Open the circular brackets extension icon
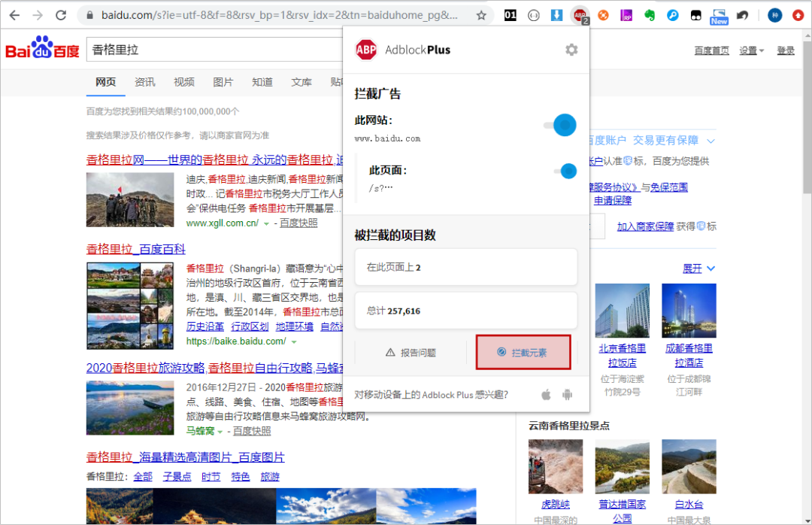 click(533, 15)
